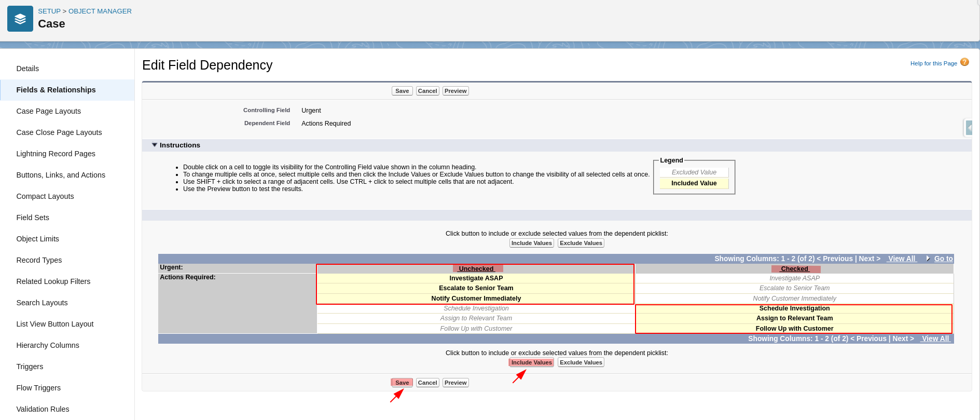Click the Checked column header
Screen dimensions: 980x420
tap(795, 269)
